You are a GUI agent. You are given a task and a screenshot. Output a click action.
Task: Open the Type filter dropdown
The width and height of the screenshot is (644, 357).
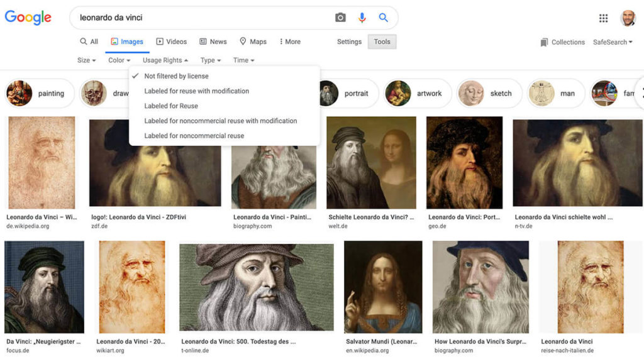pos(210,60)
